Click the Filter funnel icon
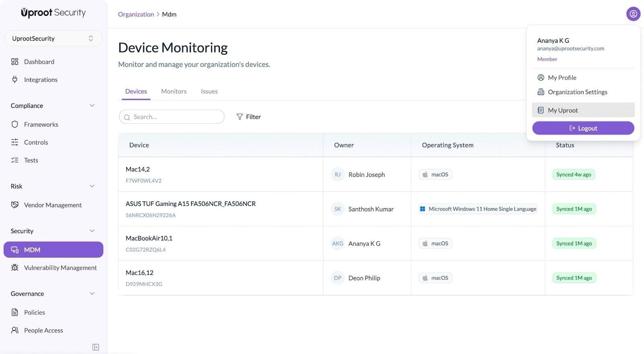Image resolution: width=644 pixels, height=354 pixels. coord(239,117)
